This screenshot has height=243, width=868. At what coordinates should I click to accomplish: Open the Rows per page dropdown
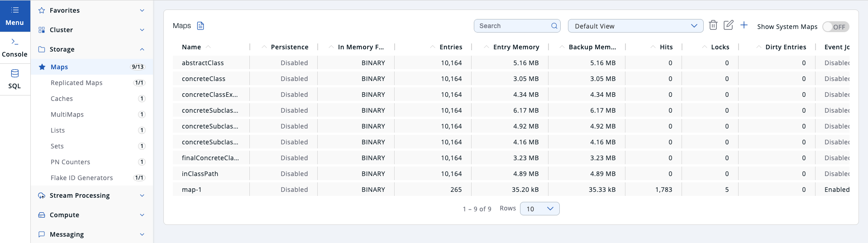click(x=539, y=209)
